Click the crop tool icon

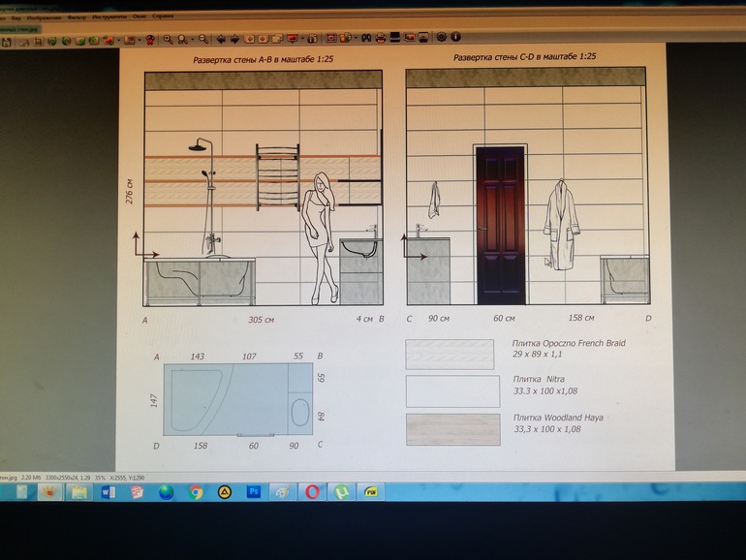[39, 39]
